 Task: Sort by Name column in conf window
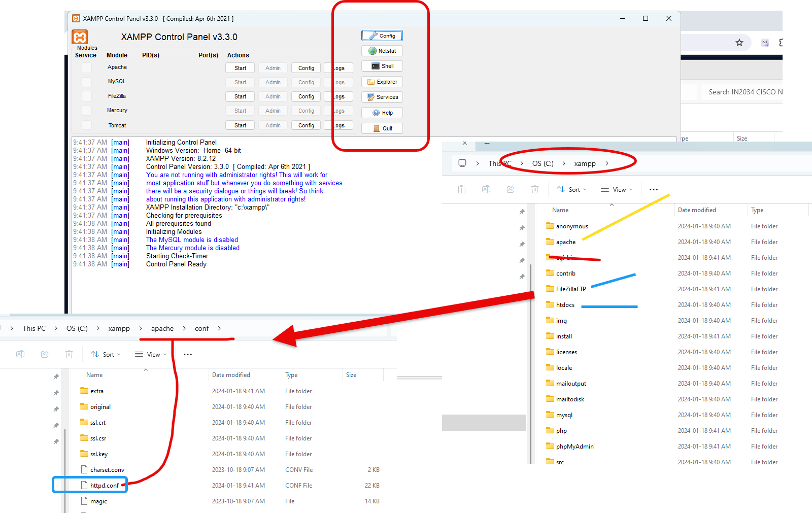click(94, 375)
